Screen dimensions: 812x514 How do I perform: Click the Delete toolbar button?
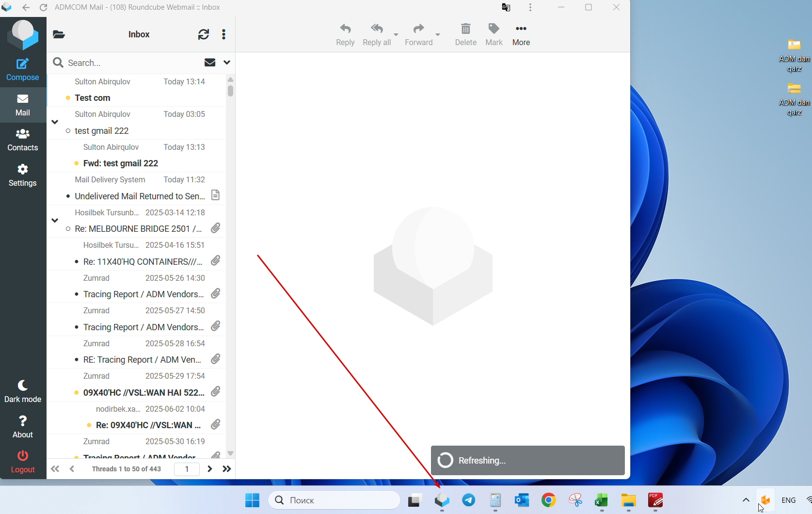tap(466, 35)
